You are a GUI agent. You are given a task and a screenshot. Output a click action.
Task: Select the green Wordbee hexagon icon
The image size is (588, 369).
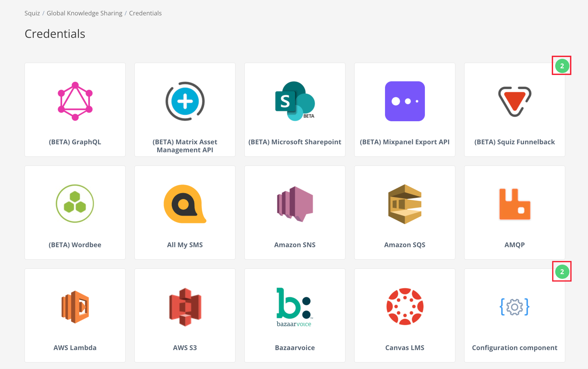(75, 203)
